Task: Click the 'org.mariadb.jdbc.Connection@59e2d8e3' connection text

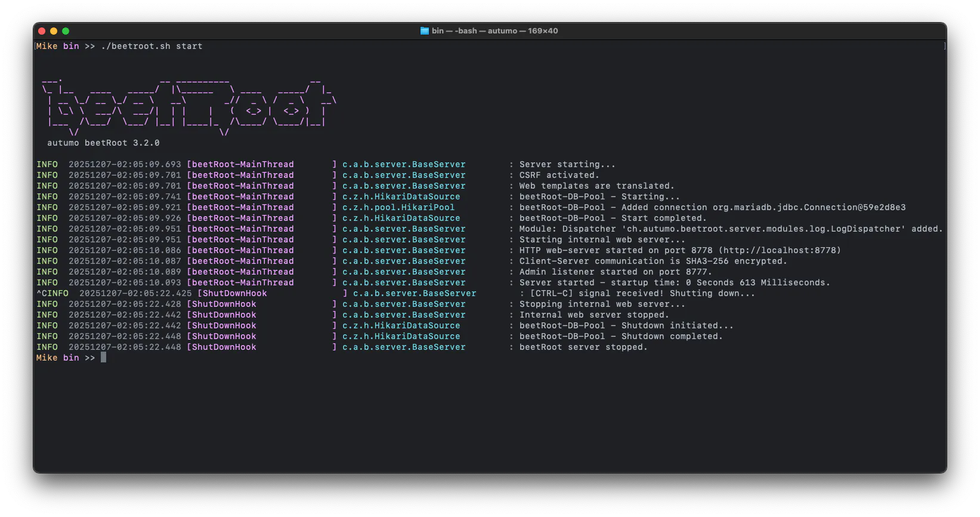Action: coord(809,207)
